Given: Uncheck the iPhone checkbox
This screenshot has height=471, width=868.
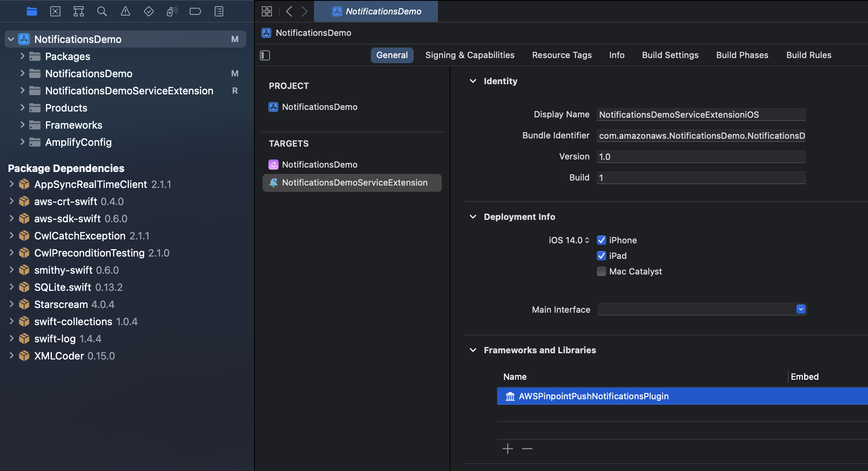Looking at the screenshot, I should 602,240.
